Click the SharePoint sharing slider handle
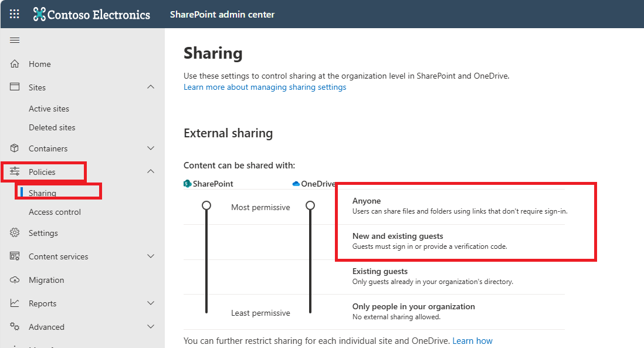Viewport: 644px width, 348px height. point(206,205)
